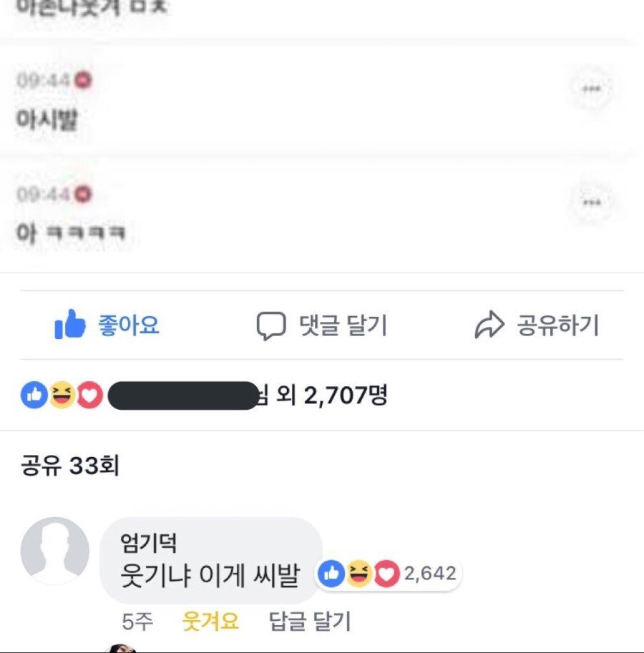Open the 공유 33회 shares list

click(69, 466)
